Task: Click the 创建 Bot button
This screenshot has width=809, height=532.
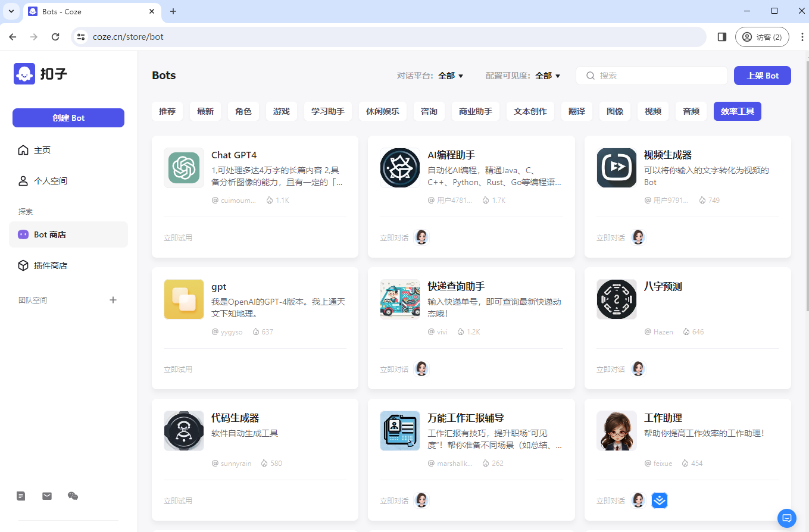Action: (68, 118)
